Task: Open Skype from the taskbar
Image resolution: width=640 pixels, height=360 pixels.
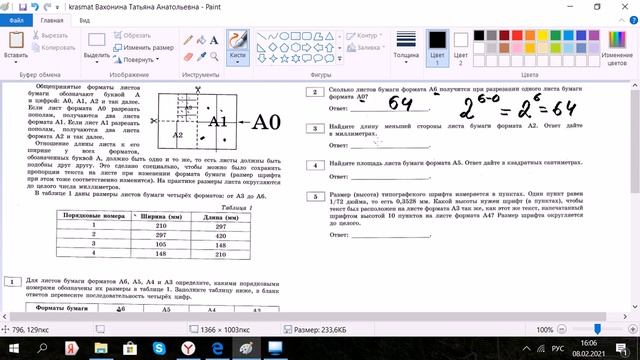Action: point(159,349)
